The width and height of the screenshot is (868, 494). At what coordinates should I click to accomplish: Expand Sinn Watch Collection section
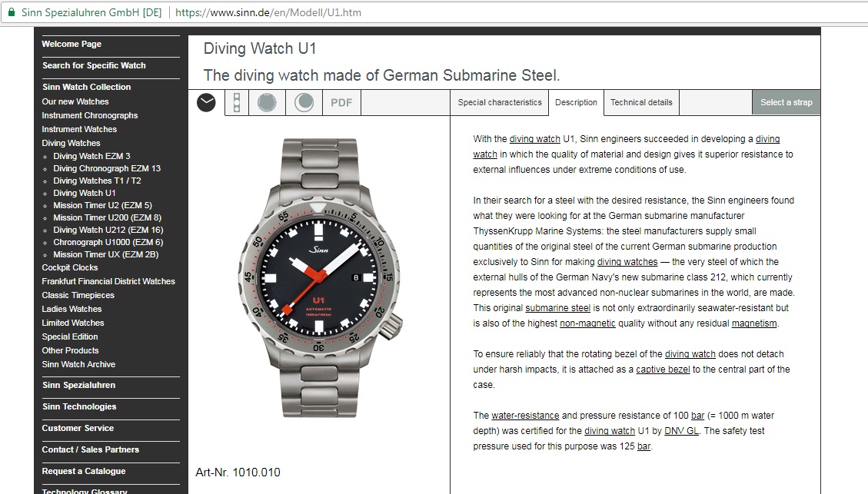coord(86,87)
